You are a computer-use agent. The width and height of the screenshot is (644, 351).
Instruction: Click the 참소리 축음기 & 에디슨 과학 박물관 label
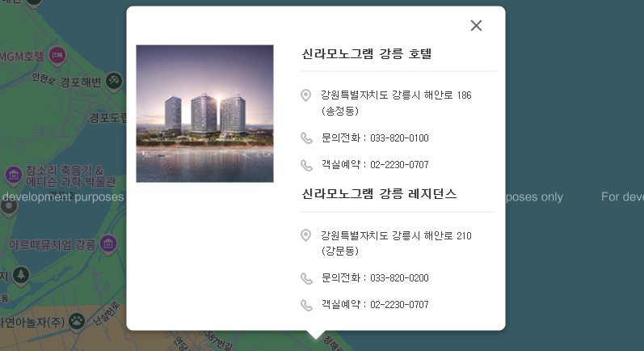pos(70,176)
